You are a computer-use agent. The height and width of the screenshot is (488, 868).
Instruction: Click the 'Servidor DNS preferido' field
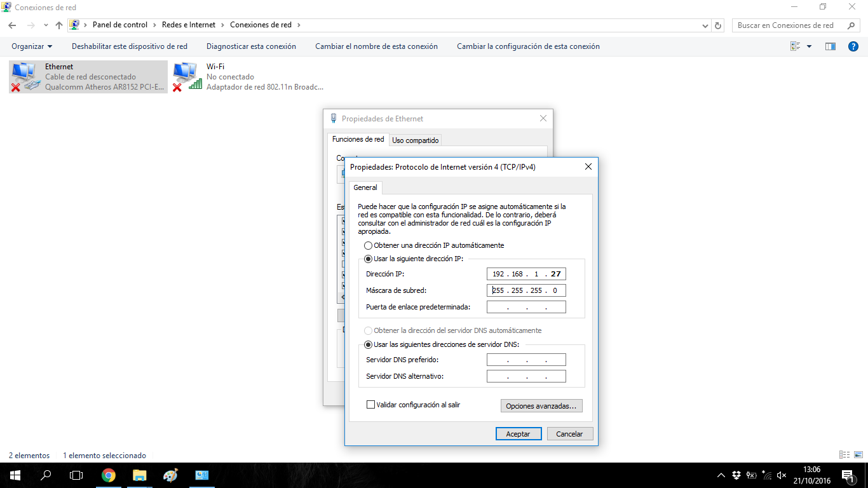(526, 360)
